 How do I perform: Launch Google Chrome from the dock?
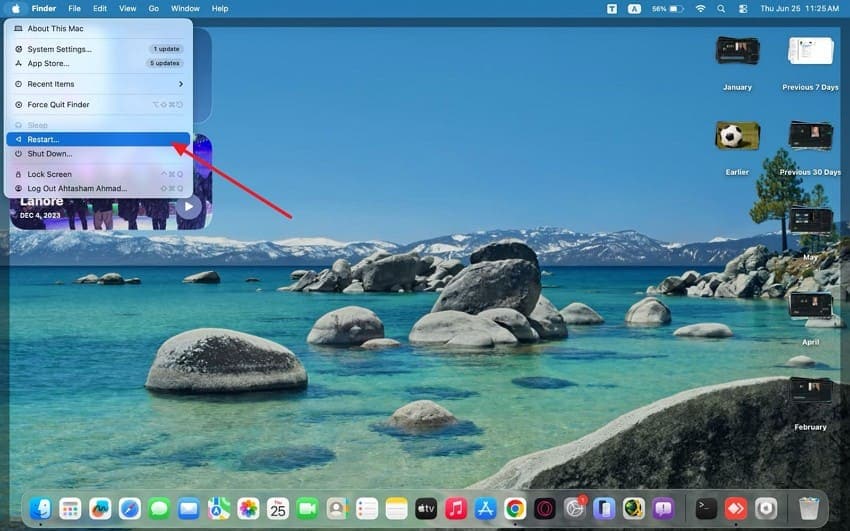515,509
